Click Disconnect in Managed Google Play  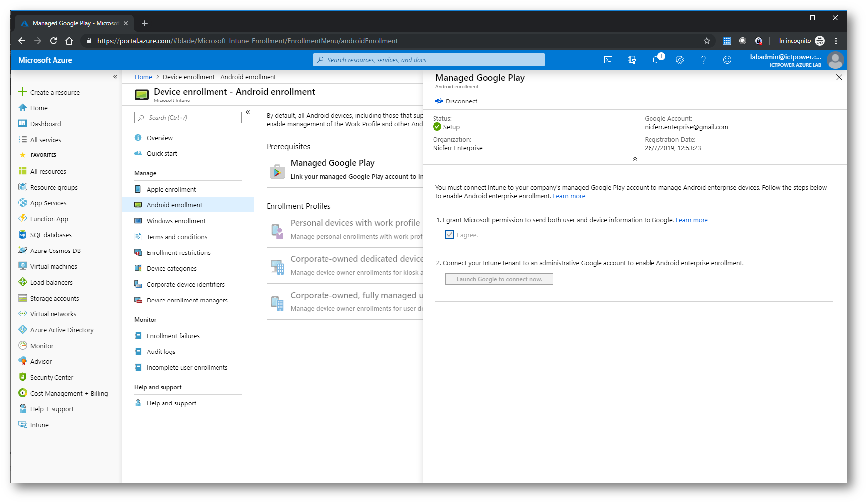tap(456, 101)
